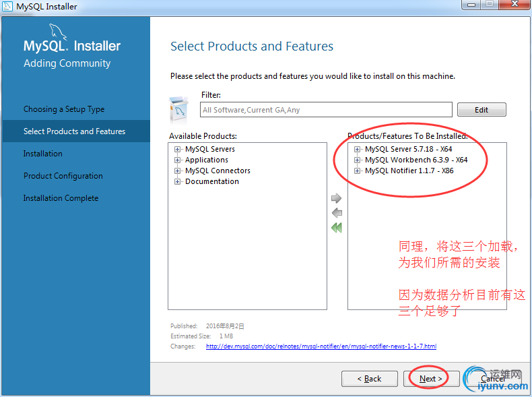Expand the Documentation node
The height and width of the screenshot is (397, 532).
[177, 182]
